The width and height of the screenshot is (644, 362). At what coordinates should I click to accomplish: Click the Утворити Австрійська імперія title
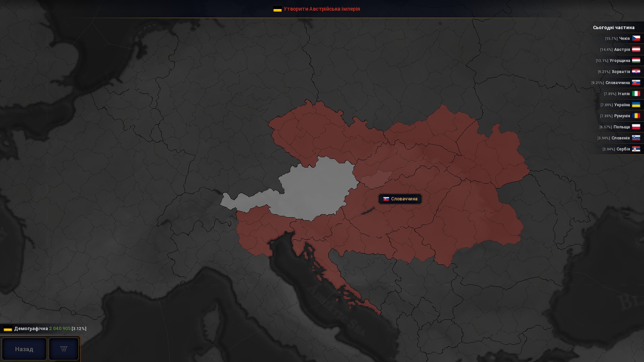(x=321, y=9)
